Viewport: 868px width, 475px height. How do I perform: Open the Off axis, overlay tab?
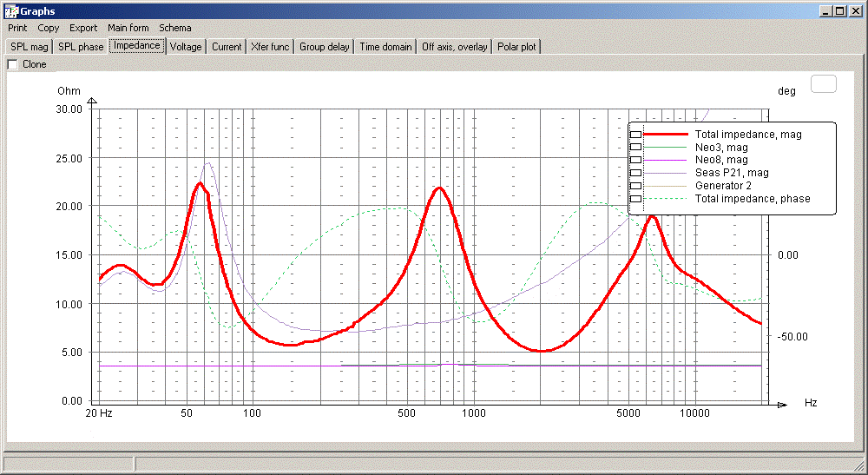pos(455,47)
